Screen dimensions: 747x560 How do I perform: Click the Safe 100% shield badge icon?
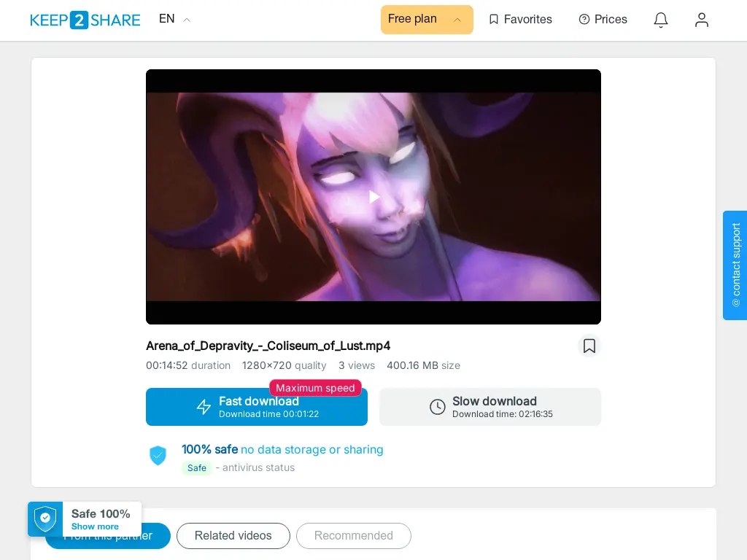pos(45,518)
